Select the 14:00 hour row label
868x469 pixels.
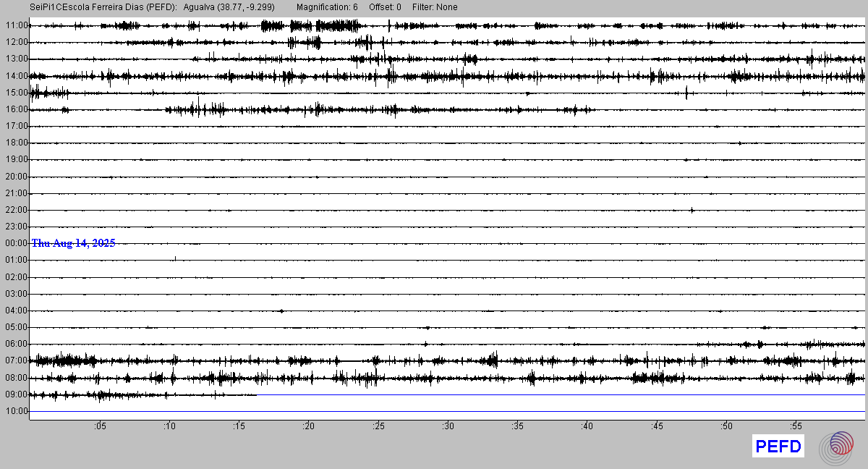pyautogui.click(x=16, y=76)
